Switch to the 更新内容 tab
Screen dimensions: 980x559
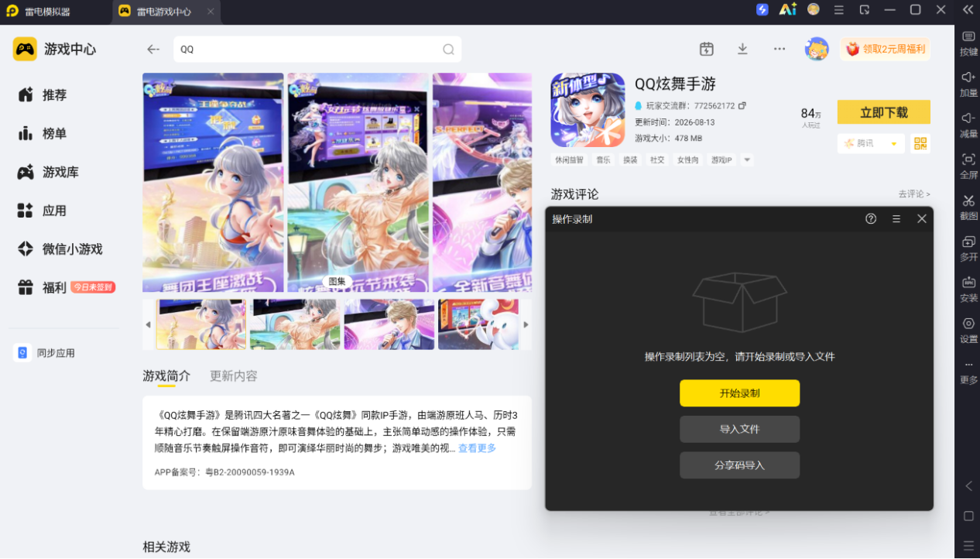pos(234,376)
